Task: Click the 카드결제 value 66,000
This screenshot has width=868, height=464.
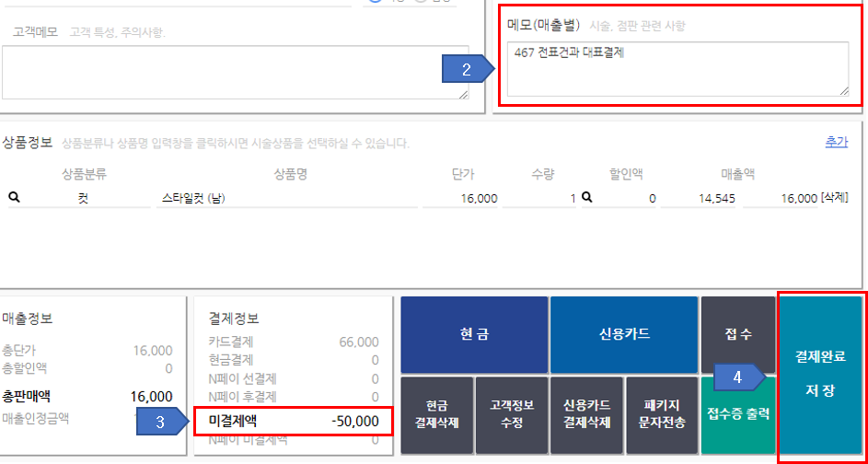Action: click(359, 342)
